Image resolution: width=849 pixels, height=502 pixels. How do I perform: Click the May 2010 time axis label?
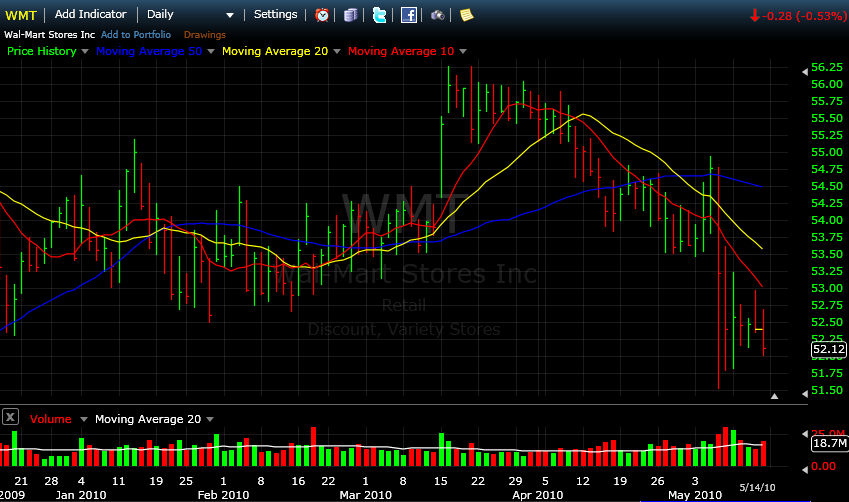(x=695, y=495)
